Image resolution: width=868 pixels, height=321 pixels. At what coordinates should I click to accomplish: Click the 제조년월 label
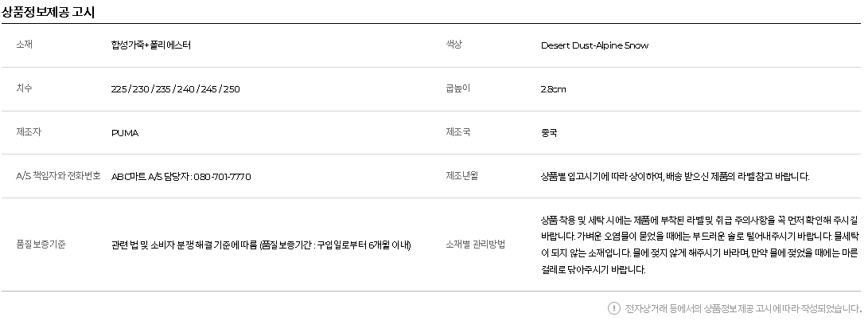click(462, 176)
